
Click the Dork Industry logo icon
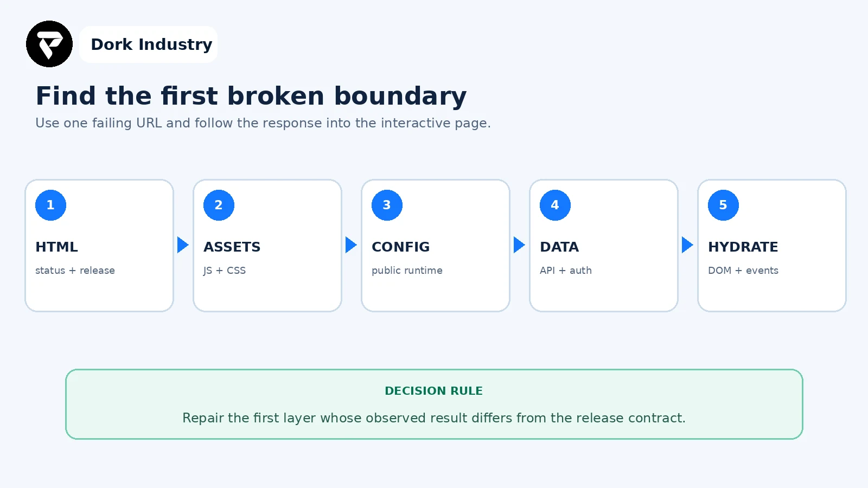tap(49, 44)
